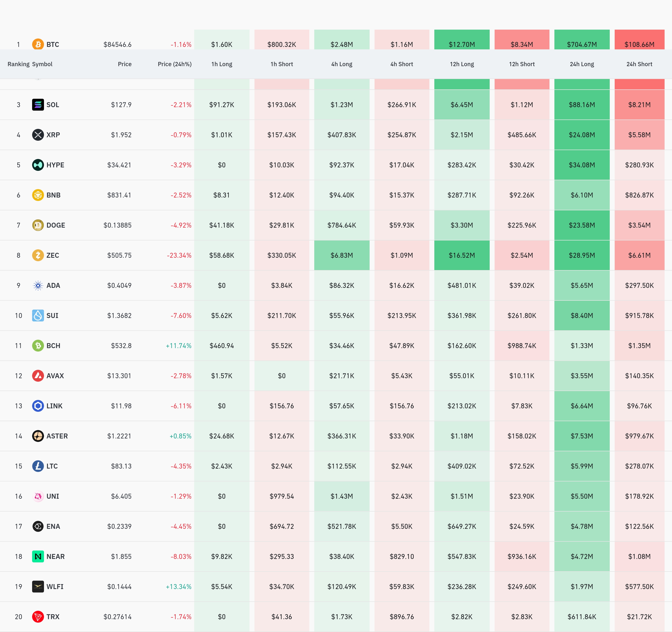Sort by the 12h Long column header

(462, 64)
